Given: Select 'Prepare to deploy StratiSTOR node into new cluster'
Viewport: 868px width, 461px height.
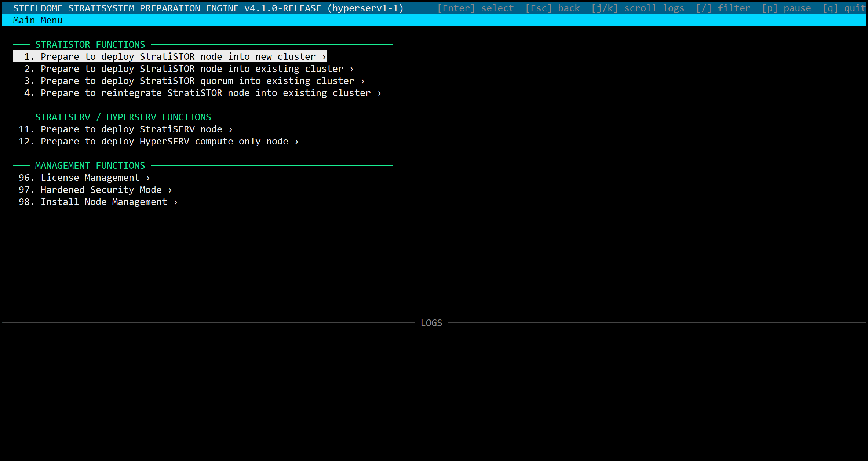Looking at the screenshot, I should pyautogui.click(x=170, y=56).
